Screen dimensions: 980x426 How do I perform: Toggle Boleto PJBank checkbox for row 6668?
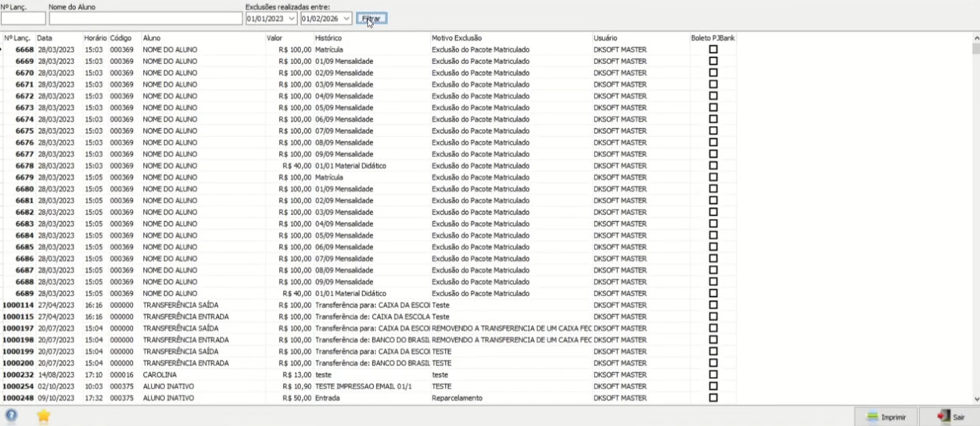point(713,49)
